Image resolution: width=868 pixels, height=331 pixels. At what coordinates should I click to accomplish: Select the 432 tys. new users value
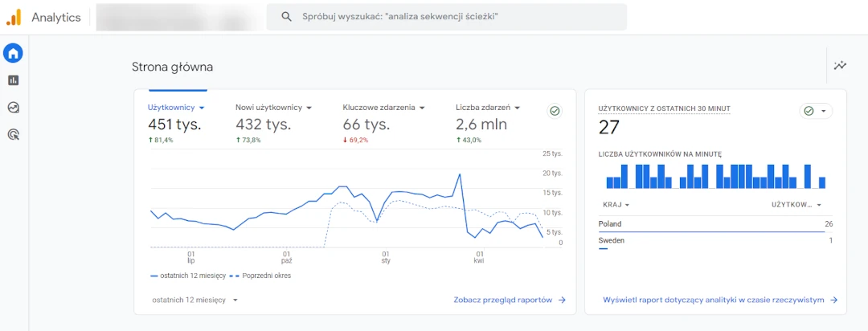(263, 125)
